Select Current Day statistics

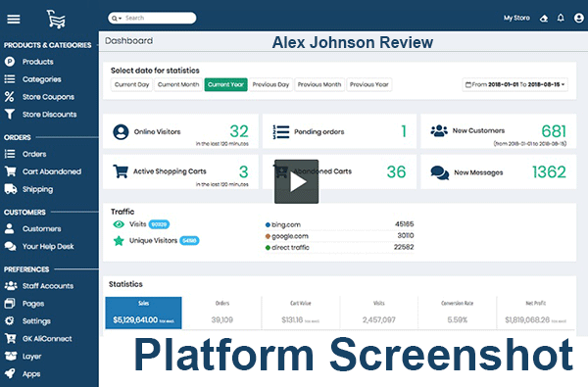131,85
